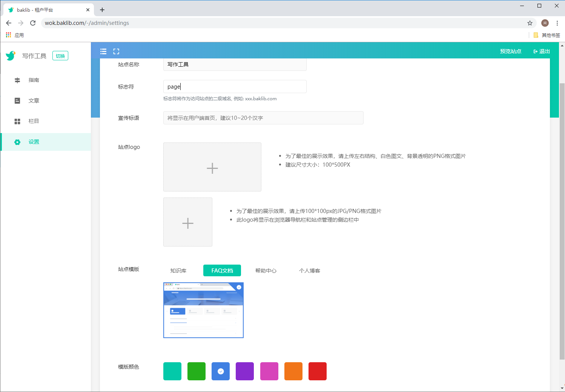Bookmark this page with star icon
This screenshot has width=565, height=392.
(x=530, y=23)
